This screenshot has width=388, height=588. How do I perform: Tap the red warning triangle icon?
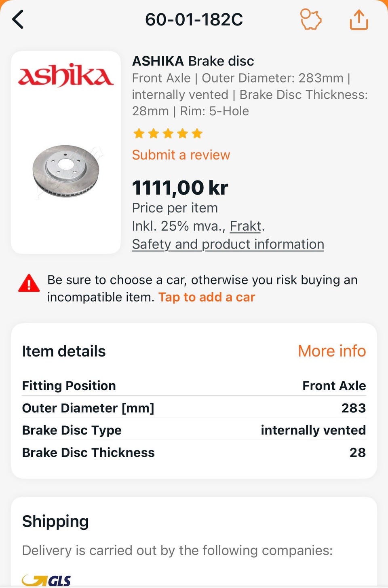tap(29, 283)
